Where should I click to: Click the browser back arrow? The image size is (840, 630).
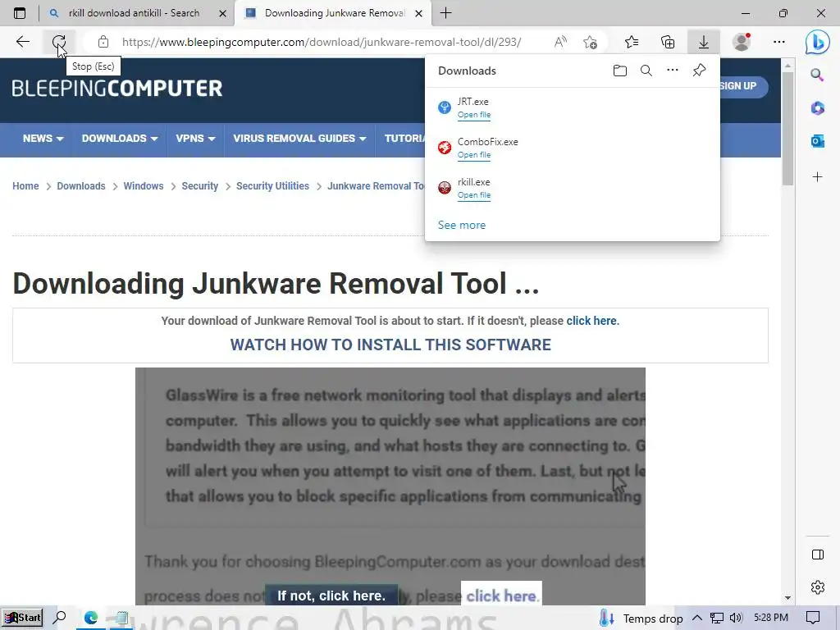pos(22,42)
